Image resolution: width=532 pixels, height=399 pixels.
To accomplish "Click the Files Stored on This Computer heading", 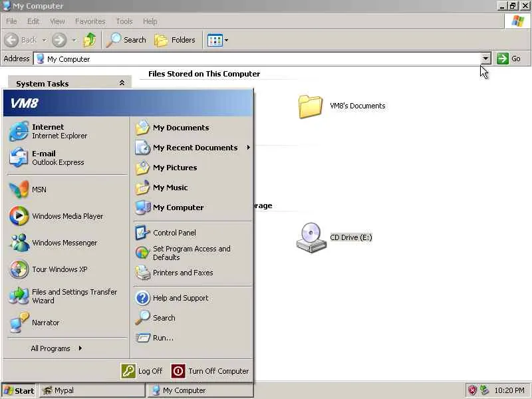I will click(204, 74).
